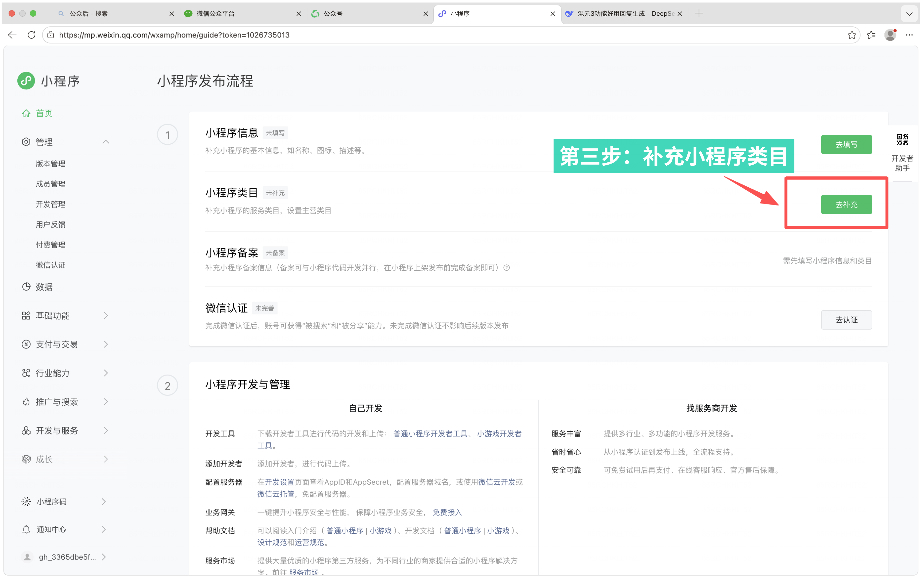Expand the 行业能力 menu
924x578 pixels.
click(106, 373)
